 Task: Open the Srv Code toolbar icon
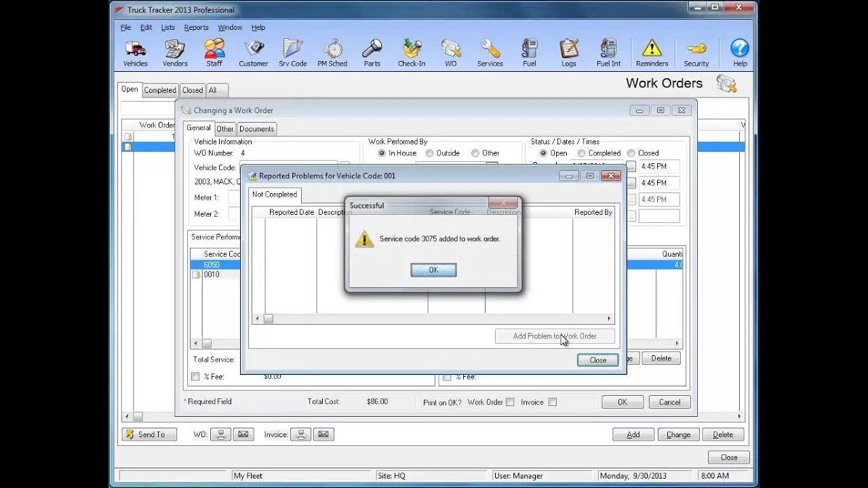[293, 53]
